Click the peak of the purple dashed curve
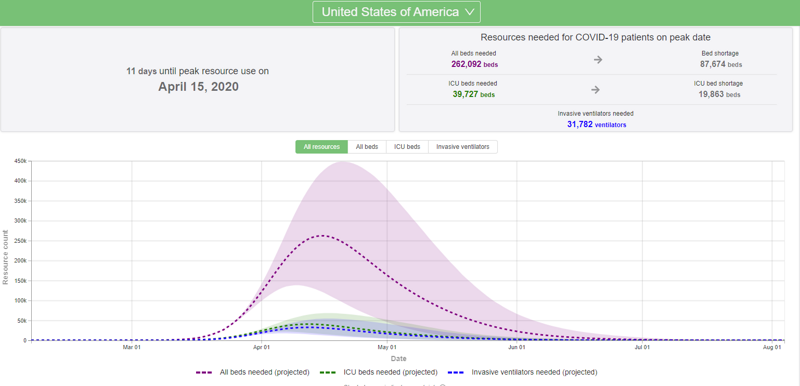This screenshot has width=800, height=386. pyautogui.click(x=322, y=236)
